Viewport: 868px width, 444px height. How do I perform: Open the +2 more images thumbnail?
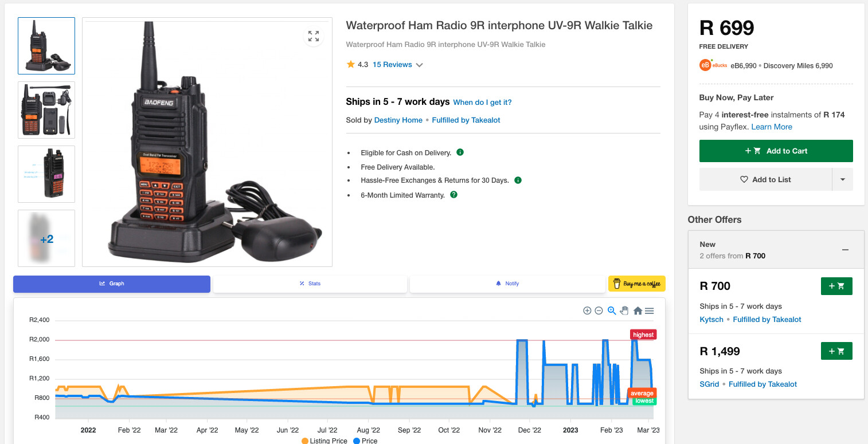pyautogui.click(x=46, y=238)
